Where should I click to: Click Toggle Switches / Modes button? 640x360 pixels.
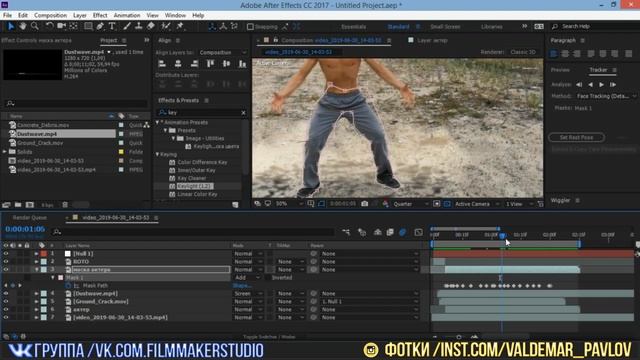point(269,337)
